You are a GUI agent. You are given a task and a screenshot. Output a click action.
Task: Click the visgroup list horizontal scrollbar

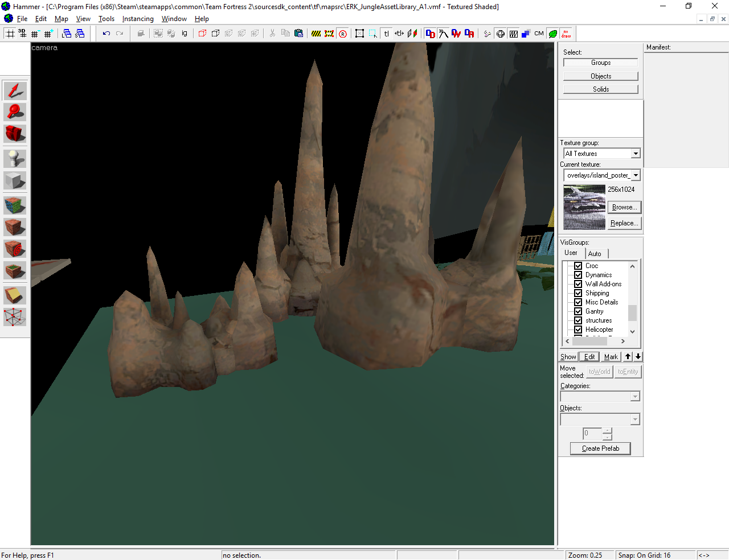[x=595, y=341]
